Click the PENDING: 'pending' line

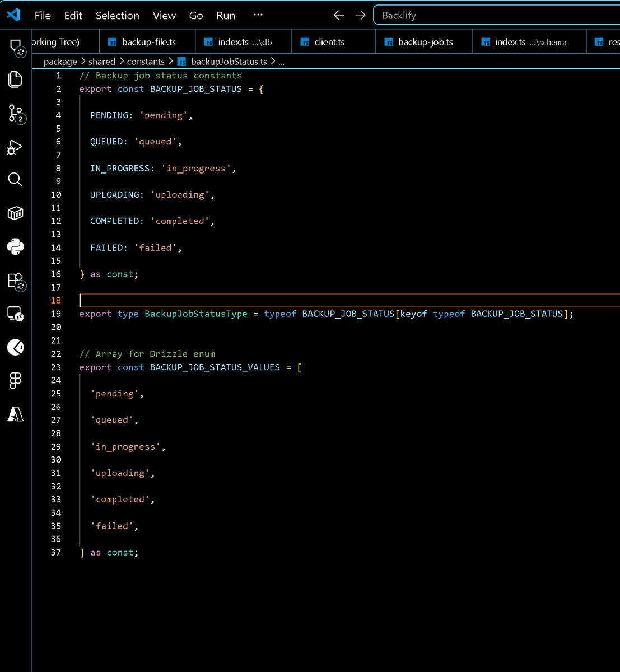141,115
